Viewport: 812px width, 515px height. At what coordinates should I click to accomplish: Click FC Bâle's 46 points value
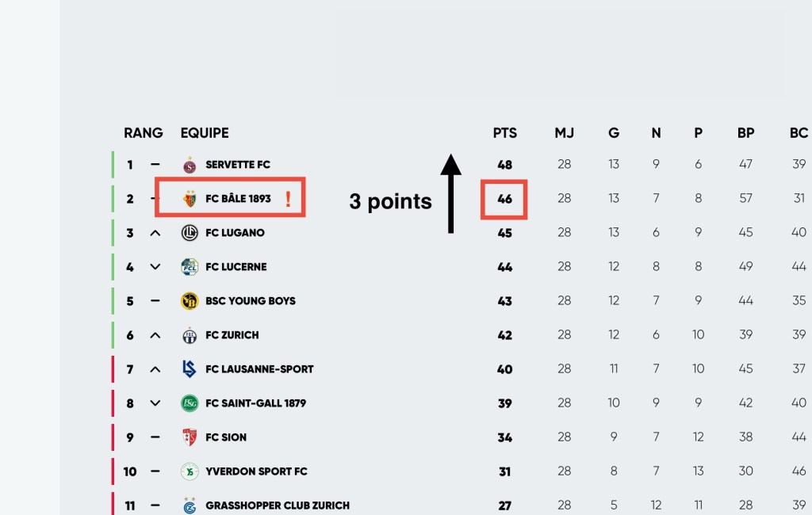coord(504,199)
